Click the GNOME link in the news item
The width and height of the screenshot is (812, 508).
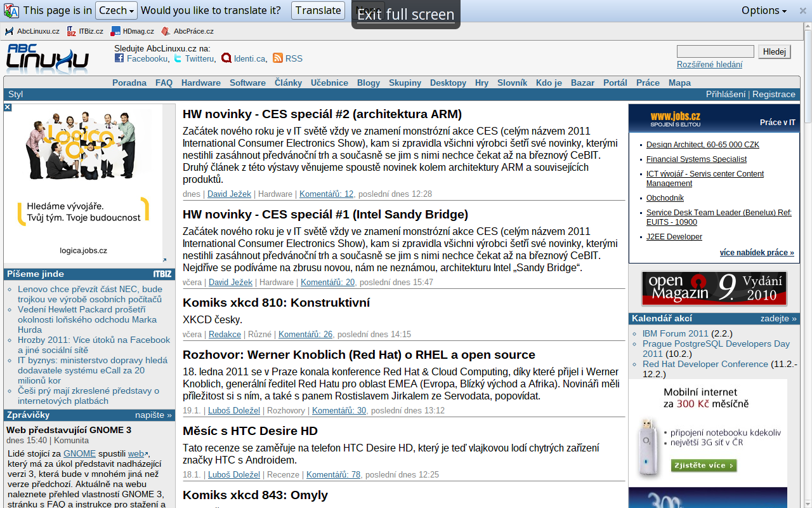(x=79, y=454)
